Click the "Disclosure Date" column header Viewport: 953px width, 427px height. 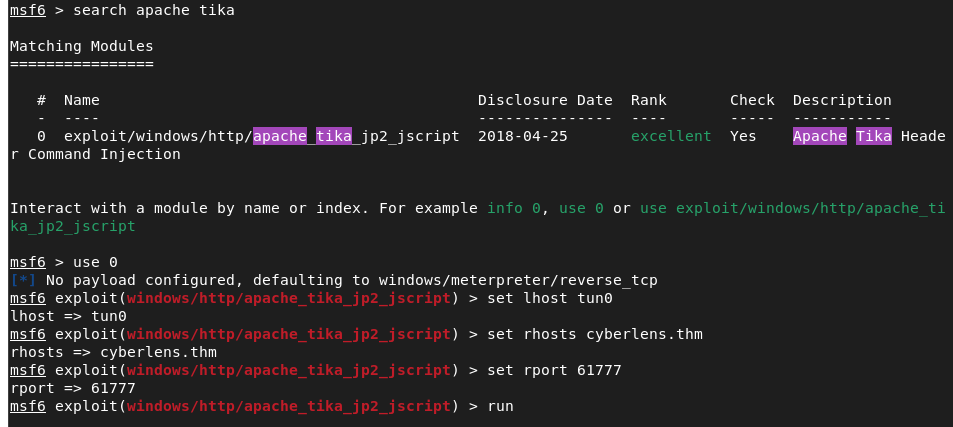[545, 100]
